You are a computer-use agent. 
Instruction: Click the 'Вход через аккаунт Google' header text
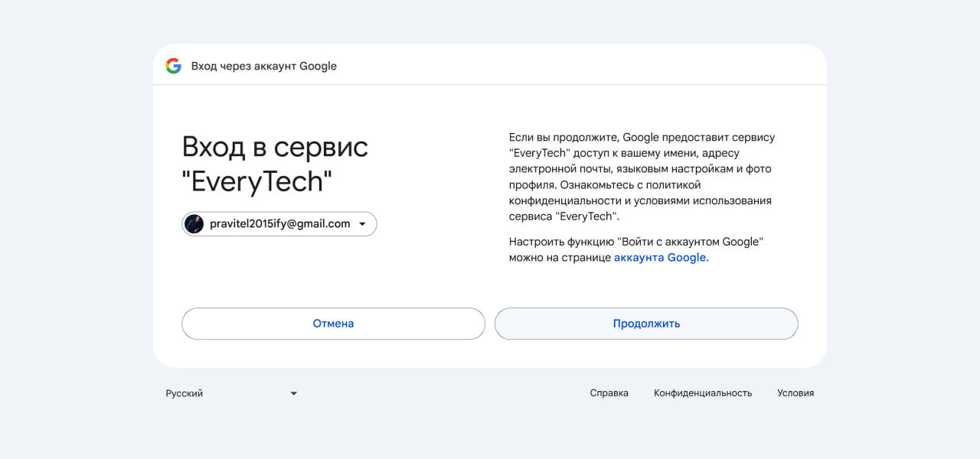(264, 66)
